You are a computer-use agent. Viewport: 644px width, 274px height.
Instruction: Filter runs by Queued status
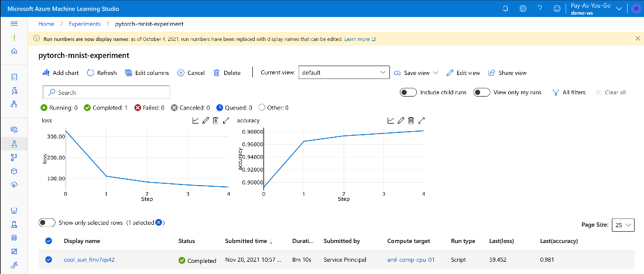pos(234,108)
